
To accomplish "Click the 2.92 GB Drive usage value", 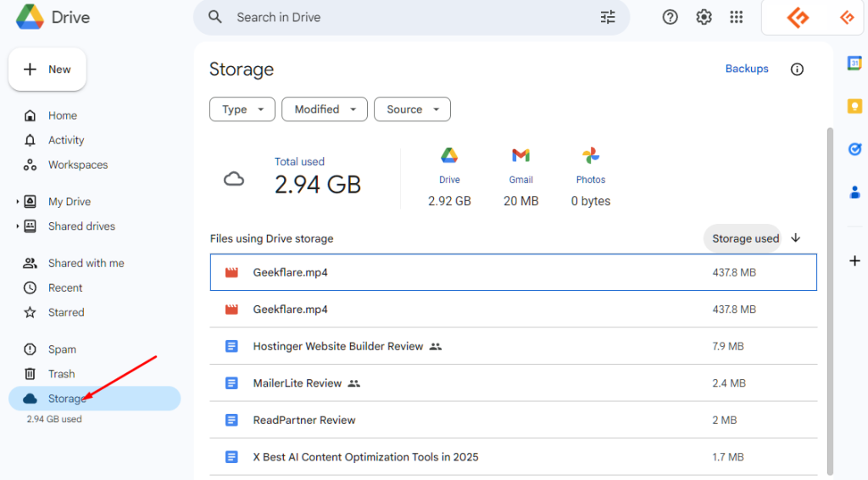I will click(449, 201).
